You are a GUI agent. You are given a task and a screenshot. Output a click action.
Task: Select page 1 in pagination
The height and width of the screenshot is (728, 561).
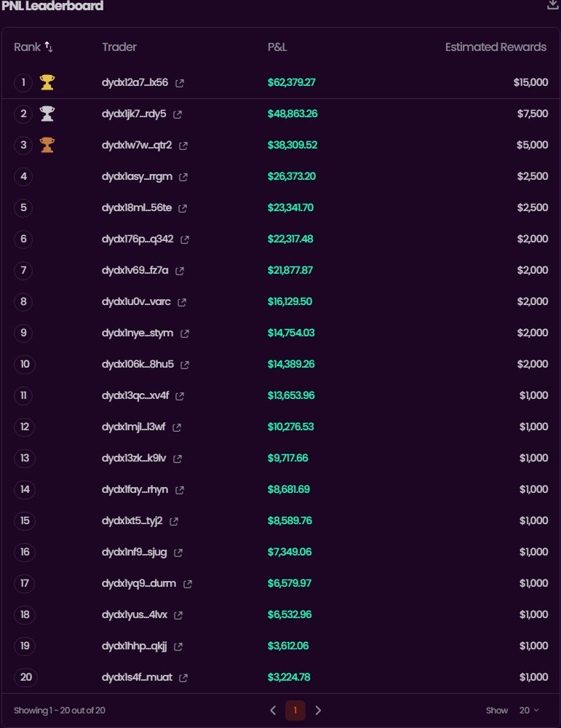coord(295,710)
